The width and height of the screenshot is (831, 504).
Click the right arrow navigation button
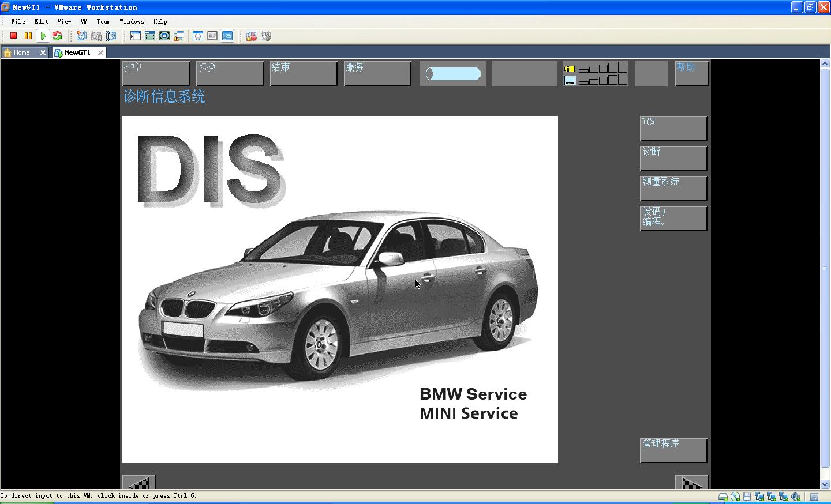(x=691, y=482)
